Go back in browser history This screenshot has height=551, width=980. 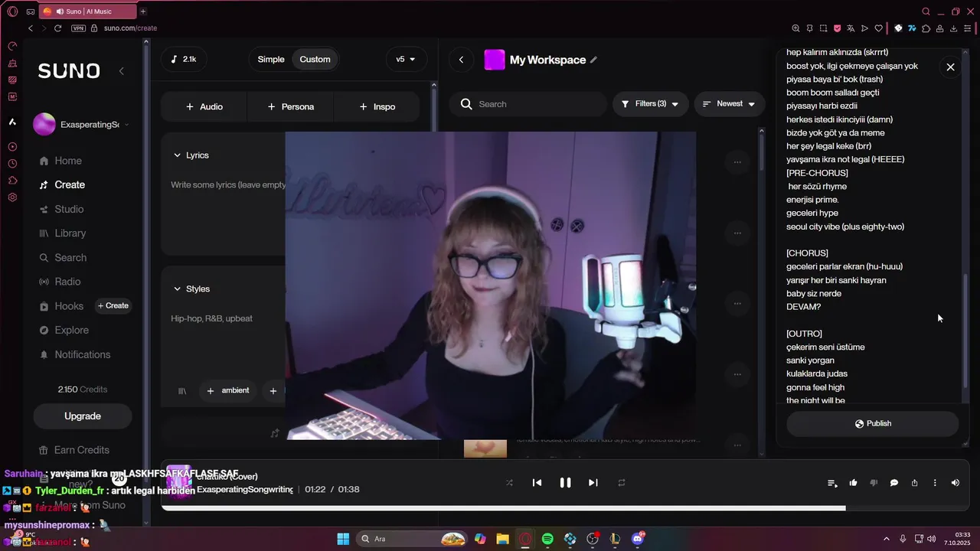click(x=31, y=28)
